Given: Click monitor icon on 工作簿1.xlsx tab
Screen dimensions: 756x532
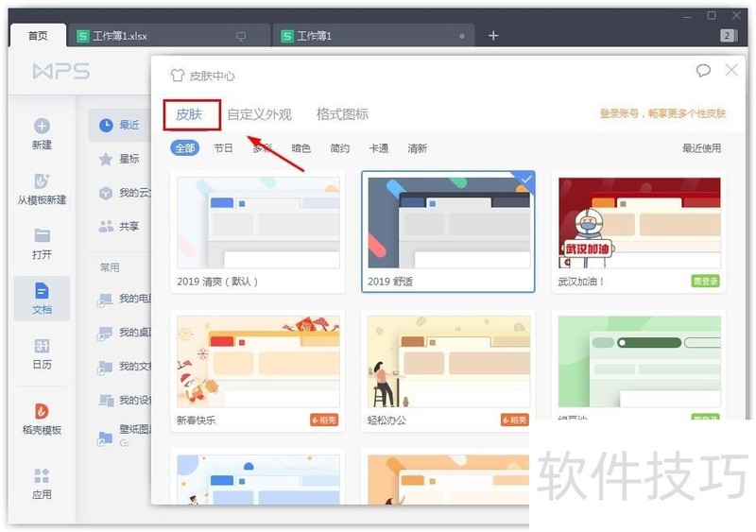Looking at the screenshot, I should point(241,36).
